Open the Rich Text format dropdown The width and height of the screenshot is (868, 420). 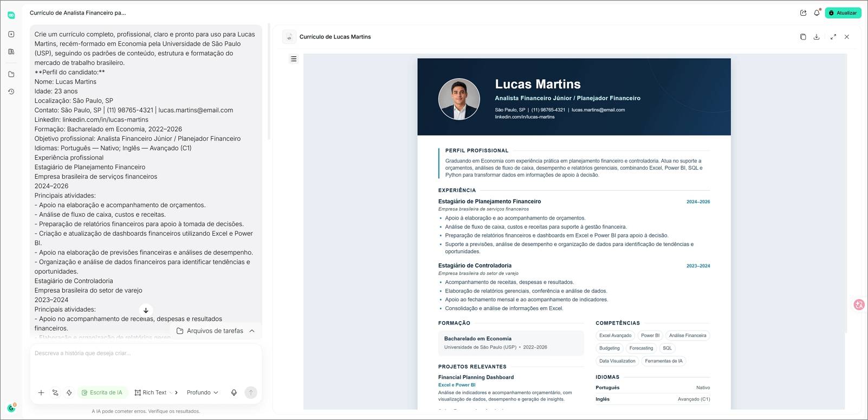point(153,392)
